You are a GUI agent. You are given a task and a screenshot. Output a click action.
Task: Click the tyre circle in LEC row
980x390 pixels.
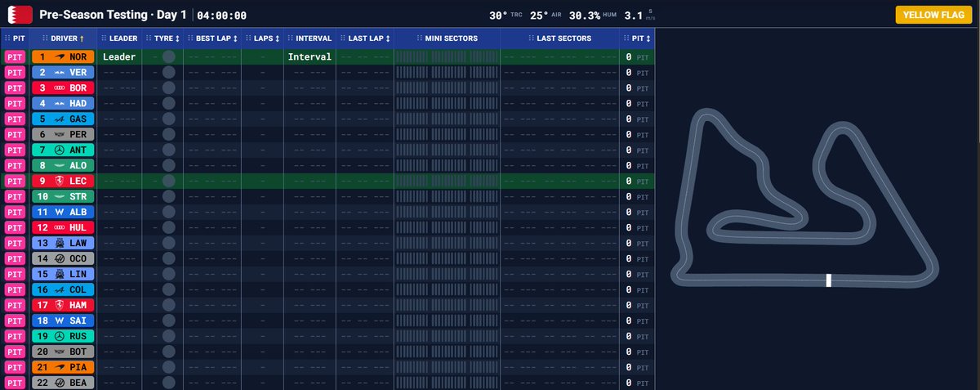169,181
